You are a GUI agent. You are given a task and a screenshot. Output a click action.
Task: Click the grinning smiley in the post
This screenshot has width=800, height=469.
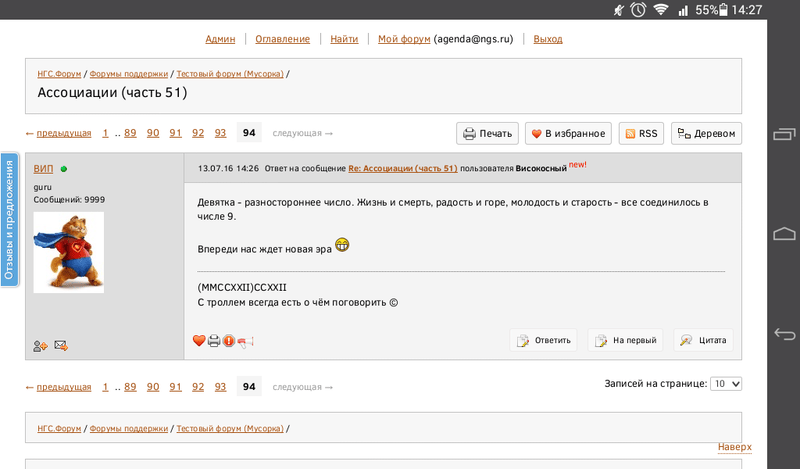(342, 245)
